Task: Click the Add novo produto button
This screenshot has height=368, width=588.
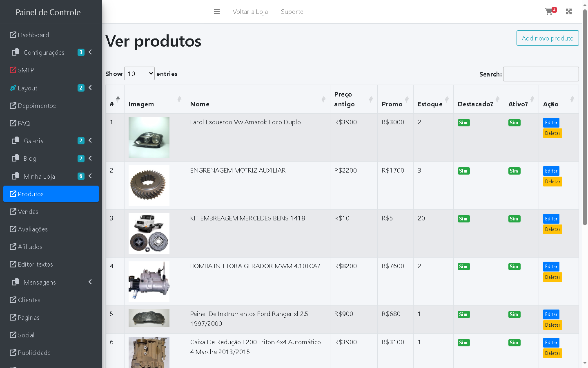Action: coord(547,38)
